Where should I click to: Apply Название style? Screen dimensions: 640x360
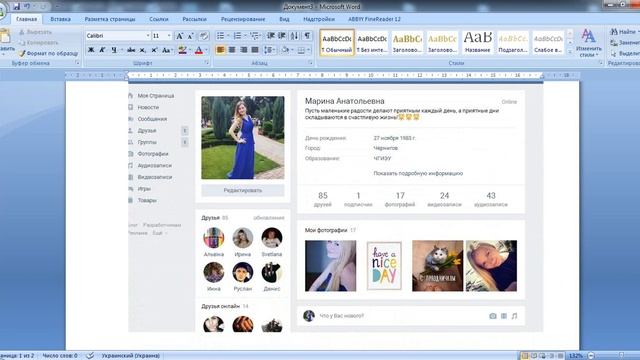(478, 42)
